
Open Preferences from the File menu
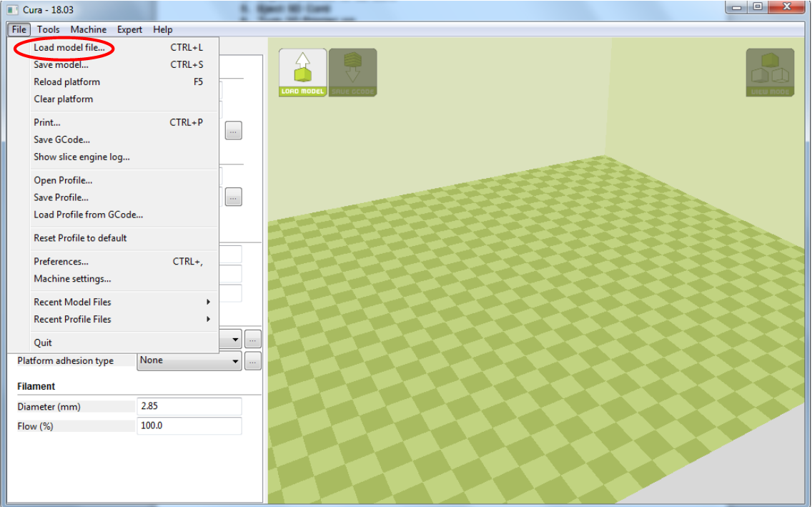pos(61,262)
